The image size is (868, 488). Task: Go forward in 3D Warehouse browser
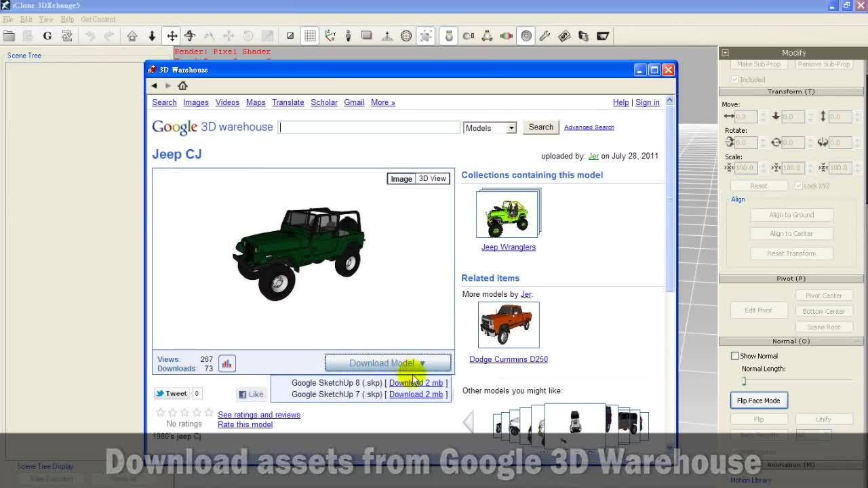pyautogui.click(x=167, y=86)
